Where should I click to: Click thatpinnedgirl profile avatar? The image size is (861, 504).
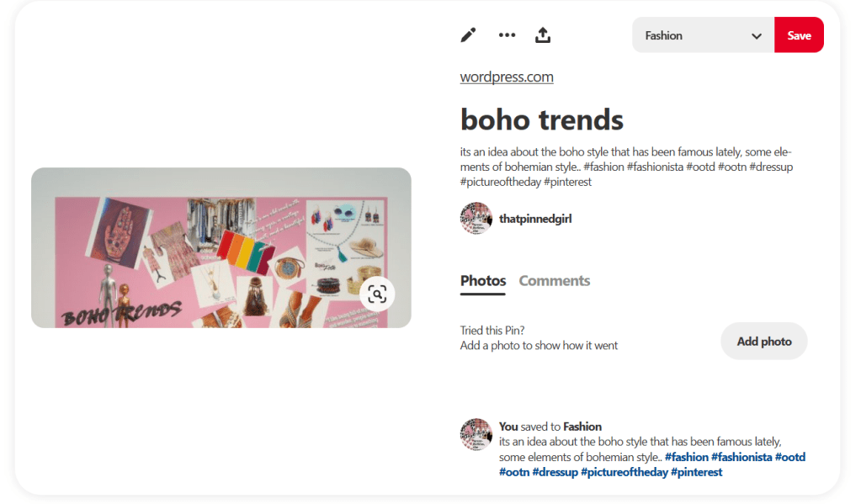point(476,218)
